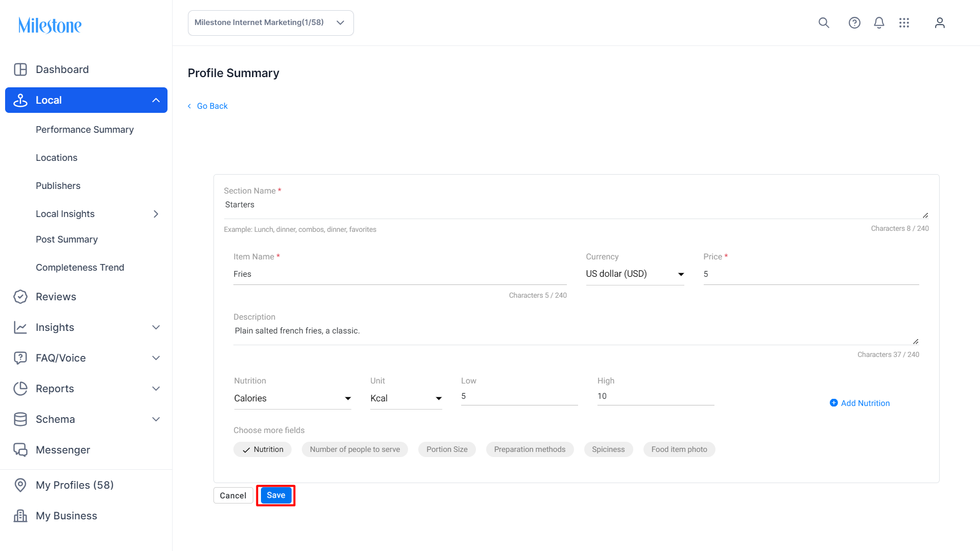Click the Price input field
The width and height of the screenshot is (980, 551).
(x=811, y=274)
